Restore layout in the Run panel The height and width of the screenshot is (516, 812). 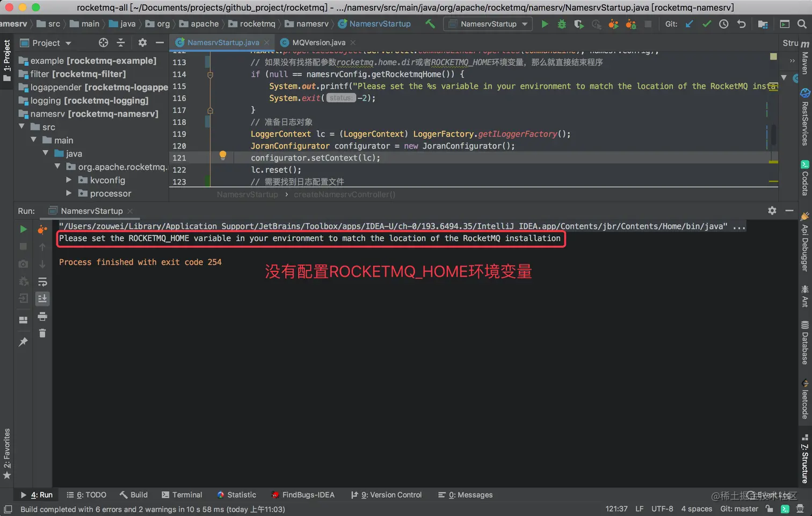pyautogui.click(x=23, y=320)
